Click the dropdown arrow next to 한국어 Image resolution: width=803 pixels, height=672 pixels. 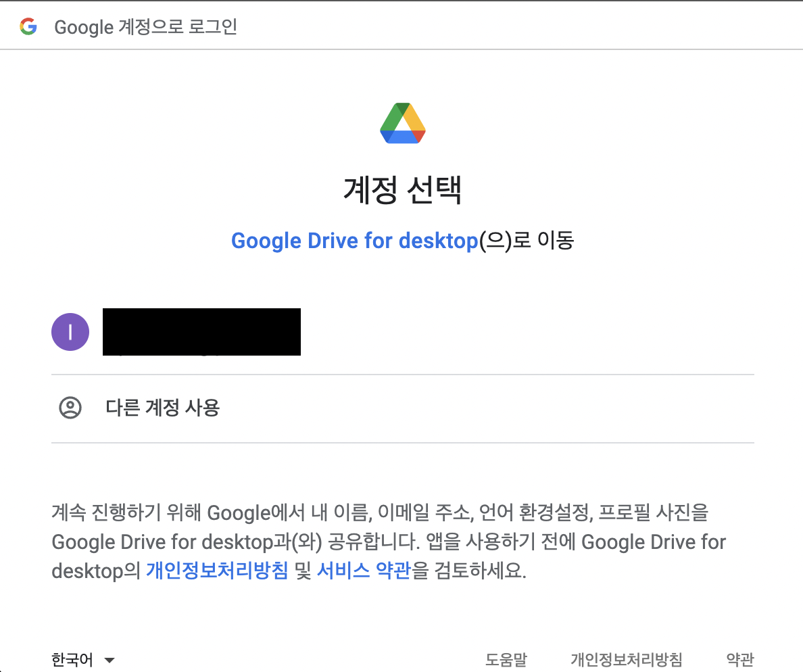tap(109, 661)
